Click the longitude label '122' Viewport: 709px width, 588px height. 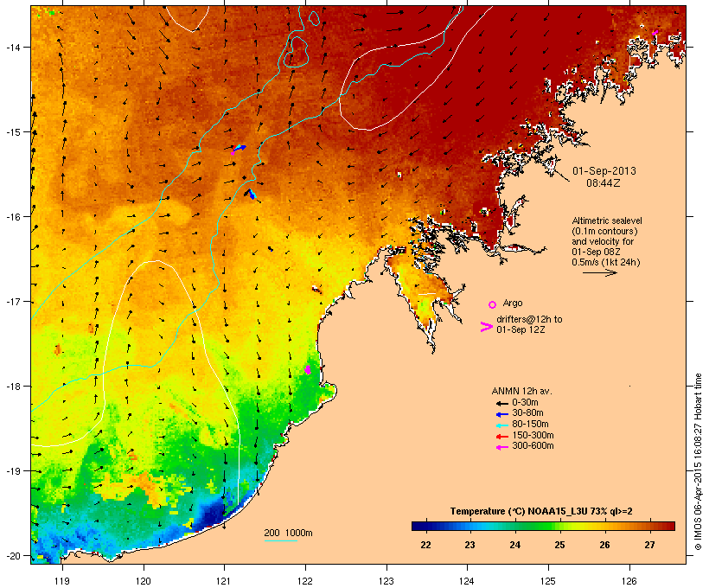pyautogui.click(x=305, y=581)
